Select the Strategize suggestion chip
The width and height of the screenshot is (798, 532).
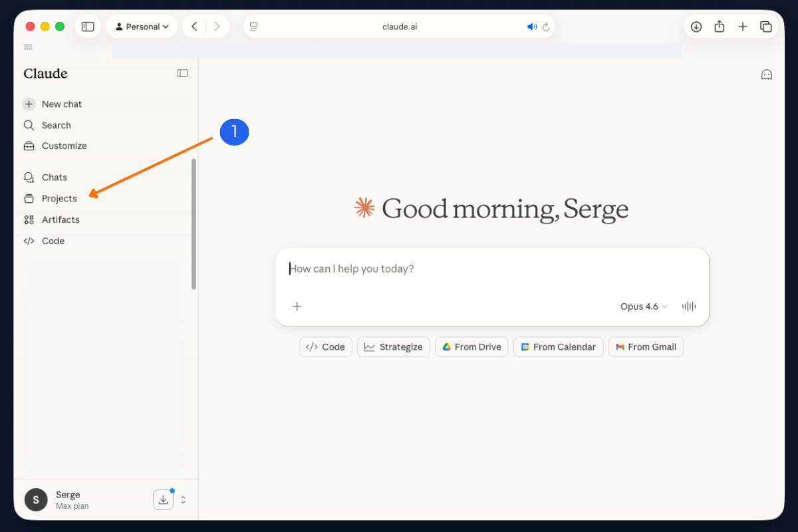(394, 346)
